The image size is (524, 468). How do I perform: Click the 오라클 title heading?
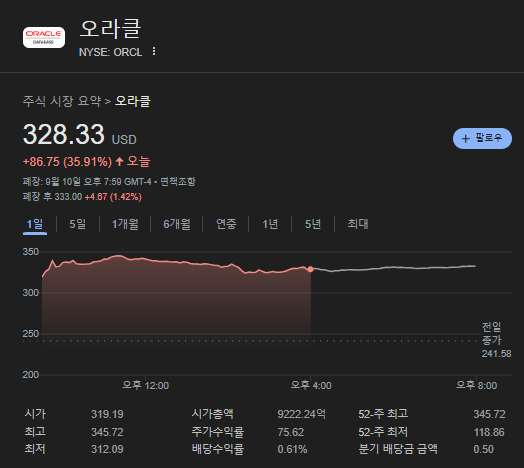tap(111, 29)
